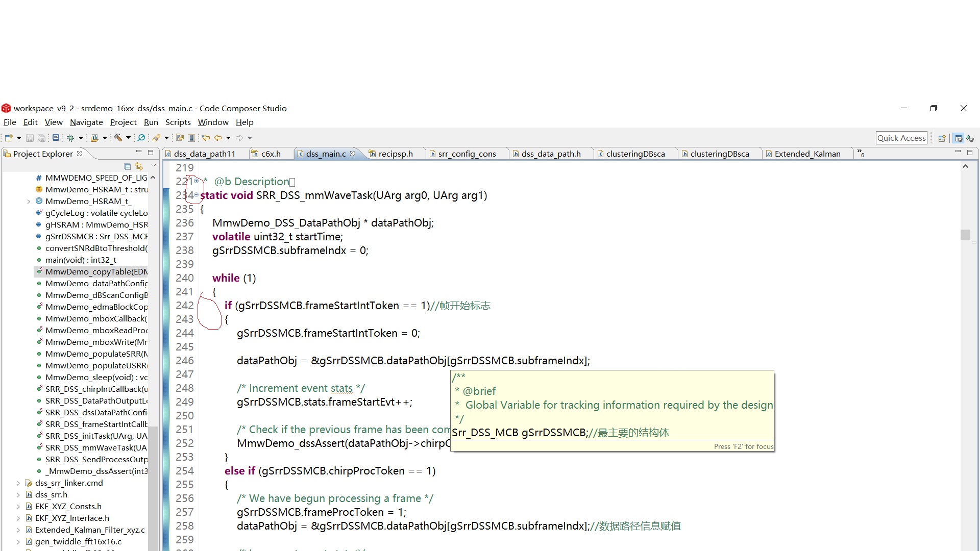The image size is (980, 551).
Task: Toggle Link with Editor in Project Explorer
Action: coord(139,166)
